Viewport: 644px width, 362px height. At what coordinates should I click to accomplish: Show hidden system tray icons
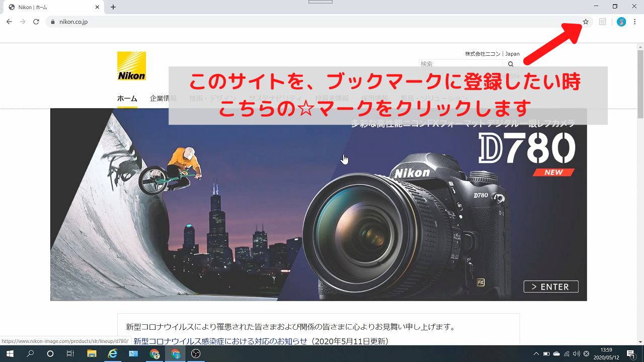[536, 354]
